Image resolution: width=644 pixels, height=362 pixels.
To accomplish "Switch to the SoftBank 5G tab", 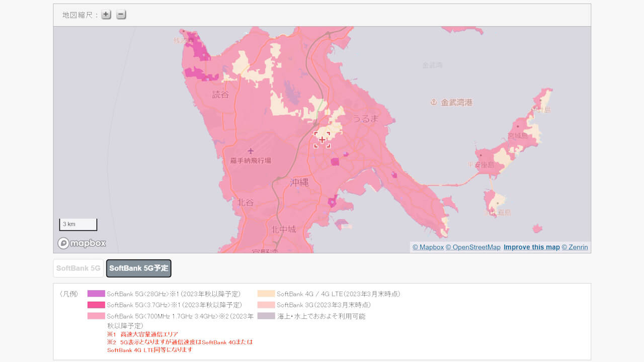I will click(x=78, y=268).
